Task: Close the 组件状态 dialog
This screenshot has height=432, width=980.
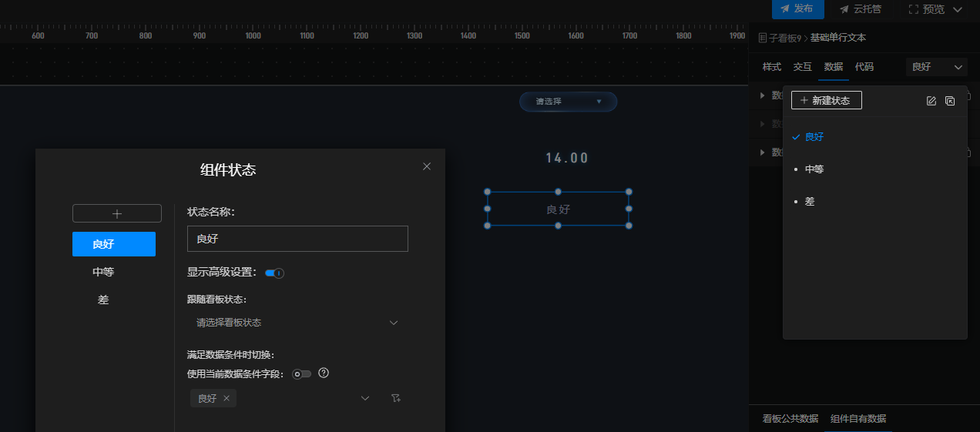Action: (427, 166)
